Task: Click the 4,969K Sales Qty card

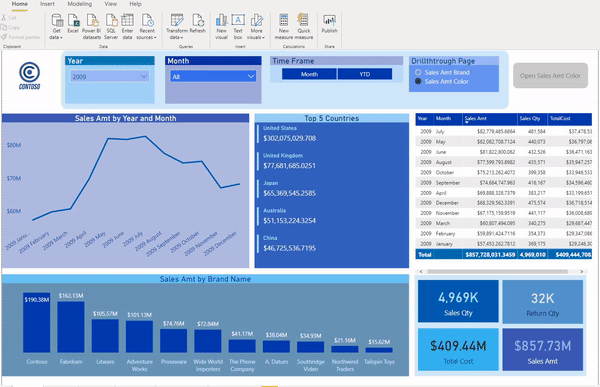Action: tap(458, 301)
